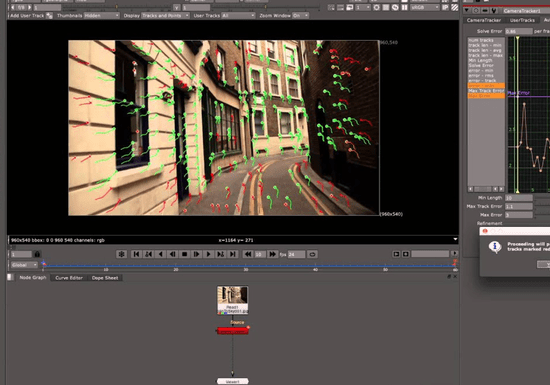Step back one frame
This screenshot has width=550, height=385.
173,254
